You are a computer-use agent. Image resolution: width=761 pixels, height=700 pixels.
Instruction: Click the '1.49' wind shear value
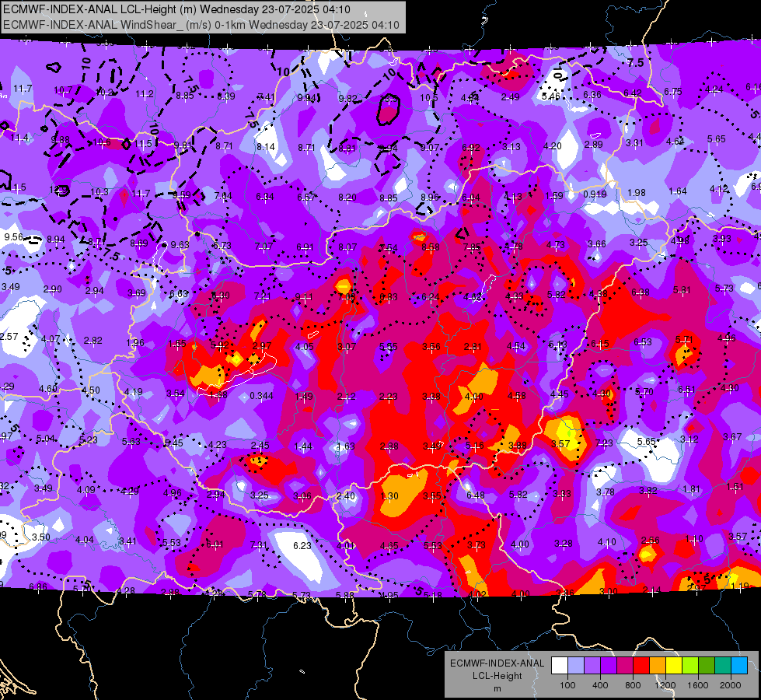click(x=304, y=397)
